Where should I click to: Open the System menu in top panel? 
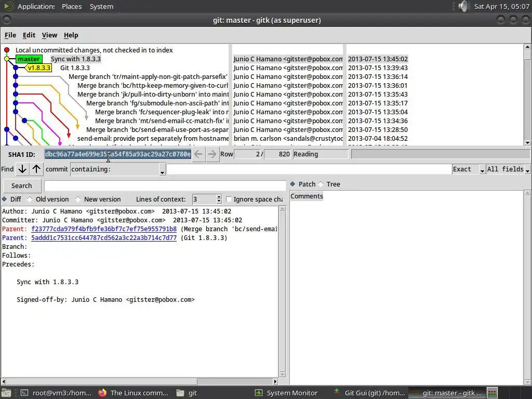click(x=101, y=6)
